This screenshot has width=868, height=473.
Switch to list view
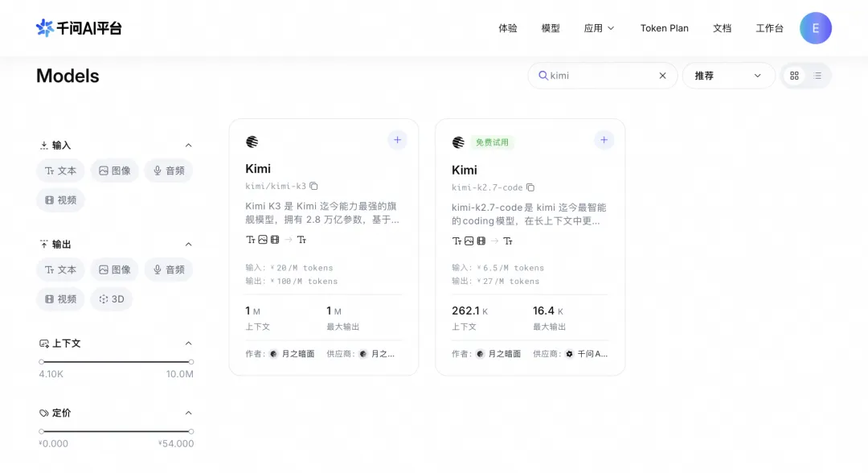coord(817,76)
